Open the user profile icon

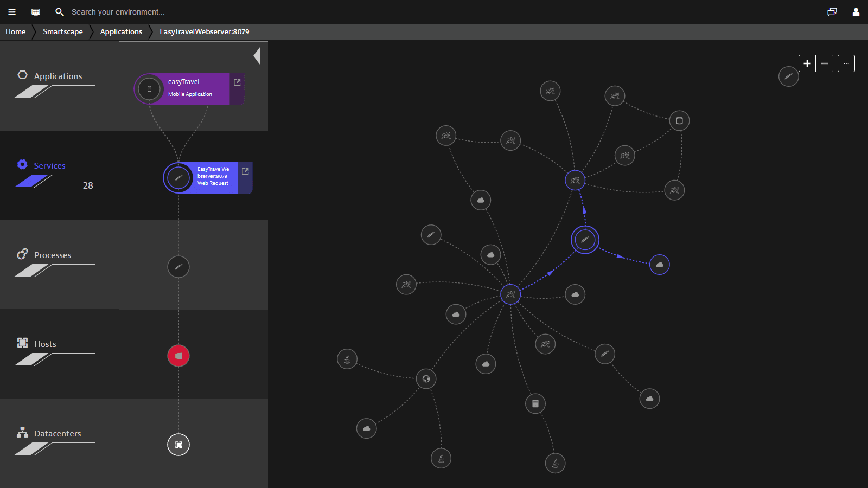(x=856, y=12)
